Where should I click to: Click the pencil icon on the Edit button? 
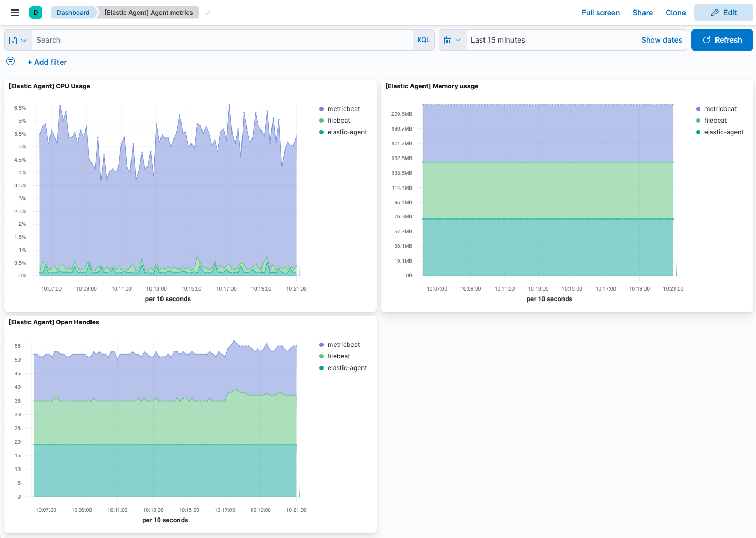[715, 12]
